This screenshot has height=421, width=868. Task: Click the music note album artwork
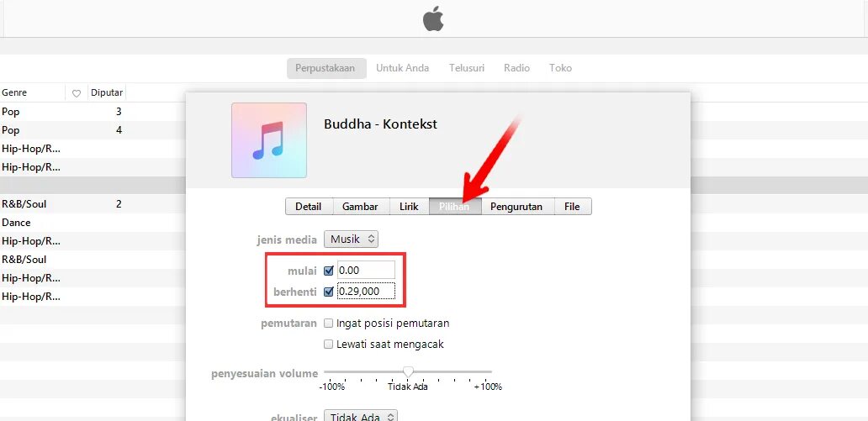[x=269, y=140]
